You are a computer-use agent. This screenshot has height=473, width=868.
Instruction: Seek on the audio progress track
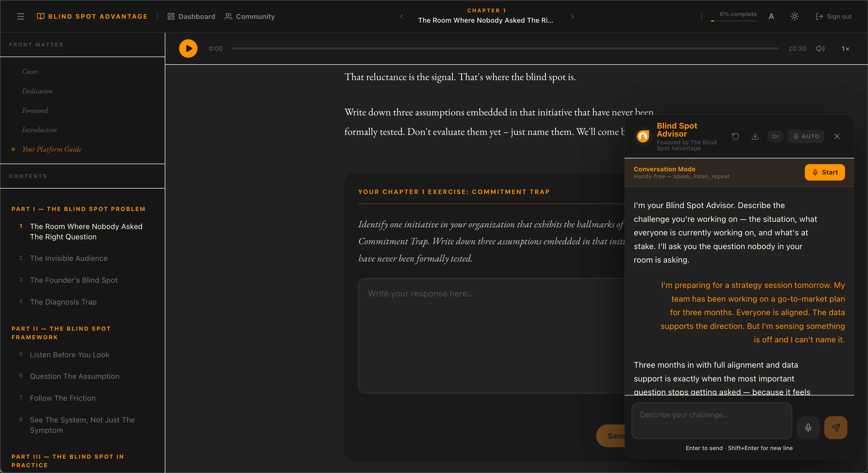point(505,49)
